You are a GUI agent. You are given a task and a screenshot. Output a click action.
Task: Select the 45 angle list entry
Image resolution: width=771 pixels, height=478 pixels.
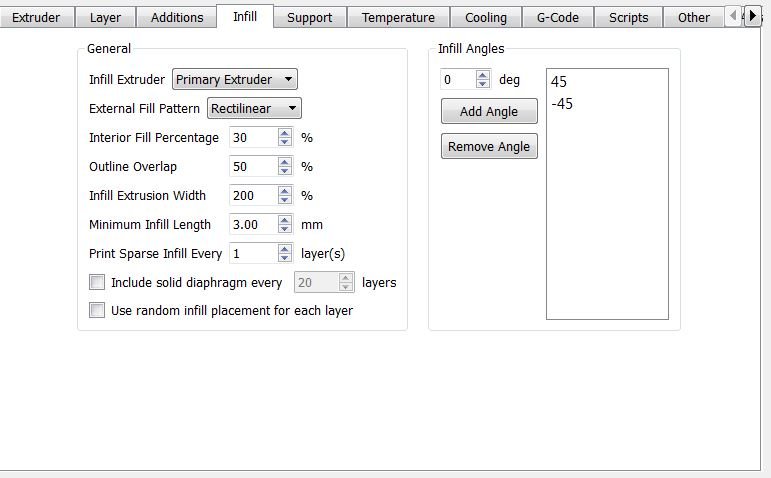(x=560, y=82)
